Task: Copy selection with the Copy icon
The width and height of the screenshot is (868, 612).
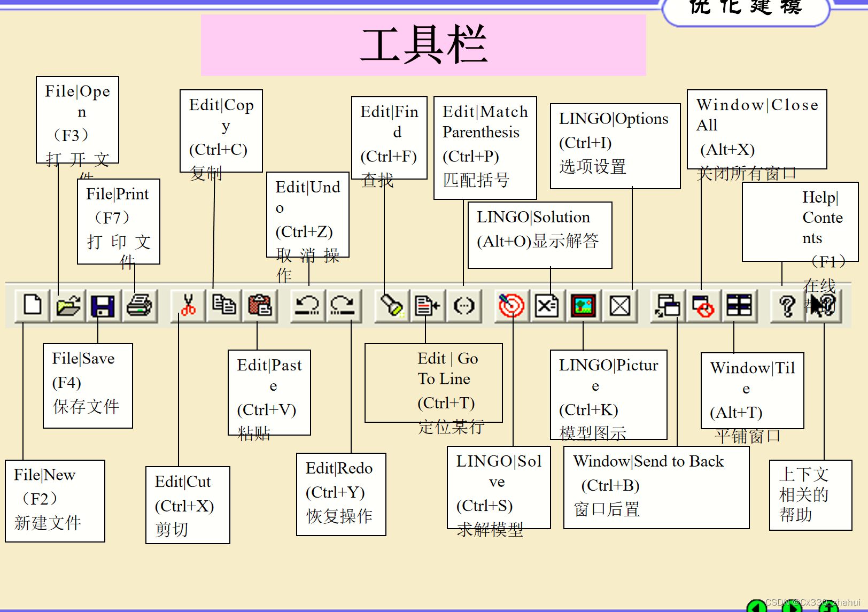Action: pyautogui.click(x=223, y=306)
